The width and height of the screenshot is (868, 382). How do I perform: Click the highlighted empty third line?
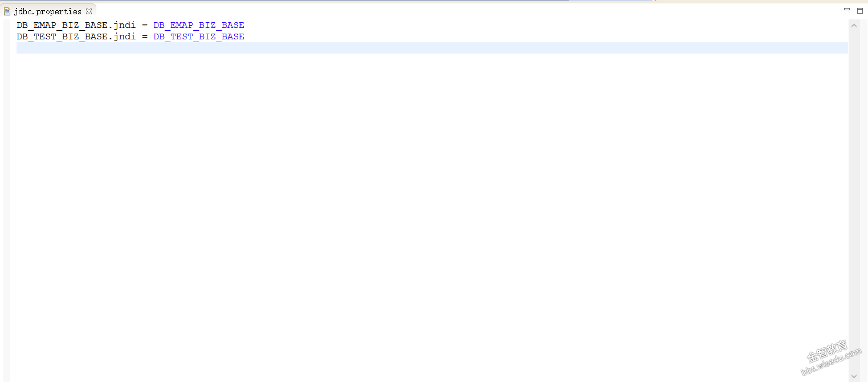(432, 48)
